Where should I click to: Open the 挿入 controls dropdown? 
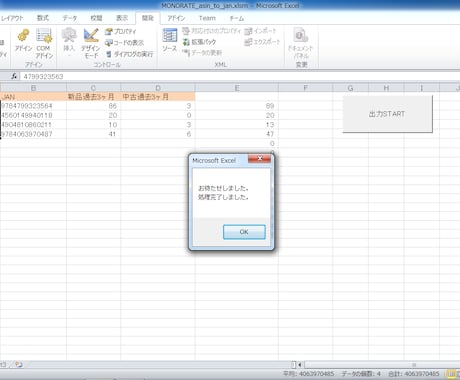coord(69,43)
